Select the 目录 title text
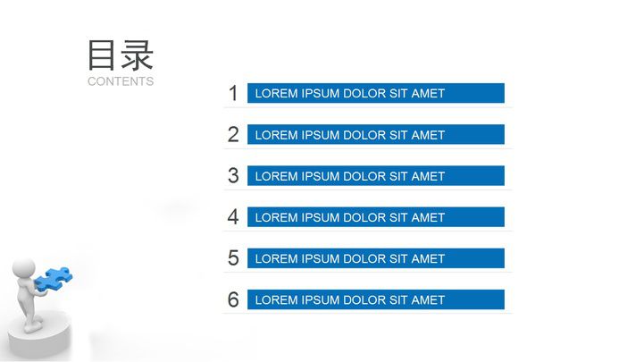This screenshot has height=362, width=644. pyautogui.click(x=121, y=55)
